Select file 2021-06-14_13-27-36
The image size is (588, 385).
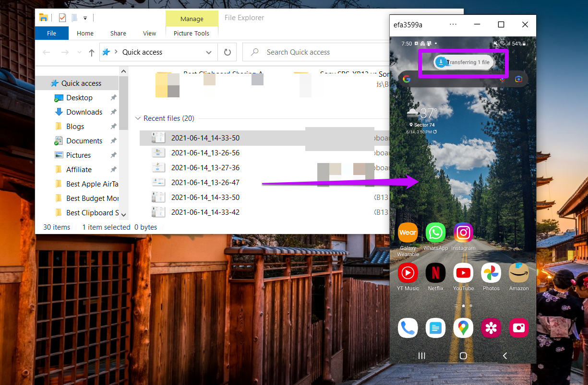[x=205, y=168]
